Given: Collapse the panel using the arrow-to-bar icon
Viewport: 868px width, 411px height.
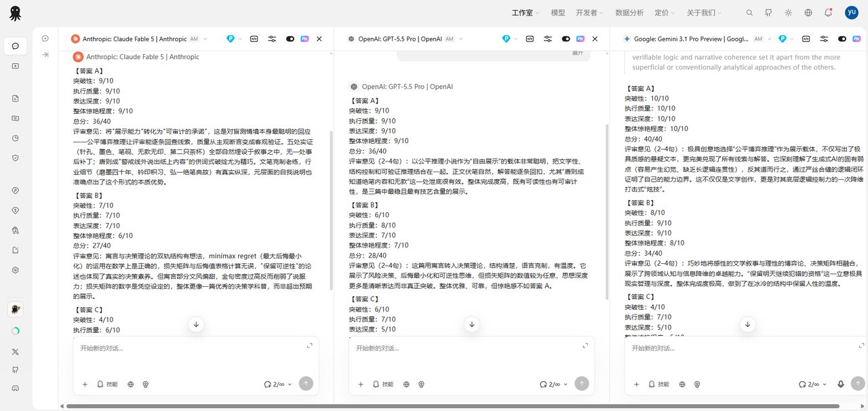Looking at the screenshot, I should point(45,54).
